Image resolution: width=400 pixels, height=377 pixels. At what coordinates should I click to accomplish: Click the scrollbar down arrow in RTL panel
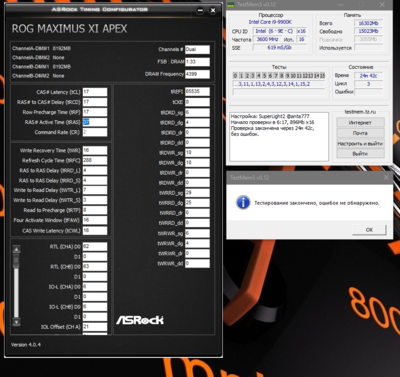tap(16, 322)
